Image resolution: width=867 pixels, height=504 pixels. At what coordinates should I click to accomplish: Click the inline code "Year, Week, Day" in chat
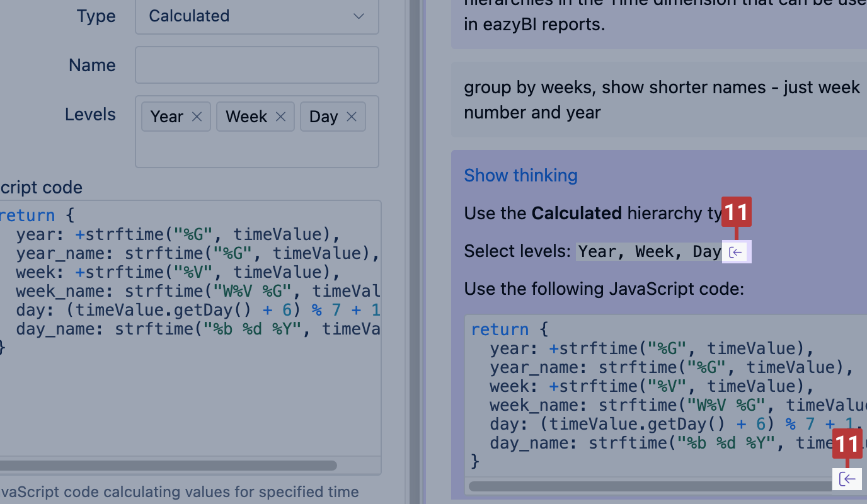pos(649,252)
